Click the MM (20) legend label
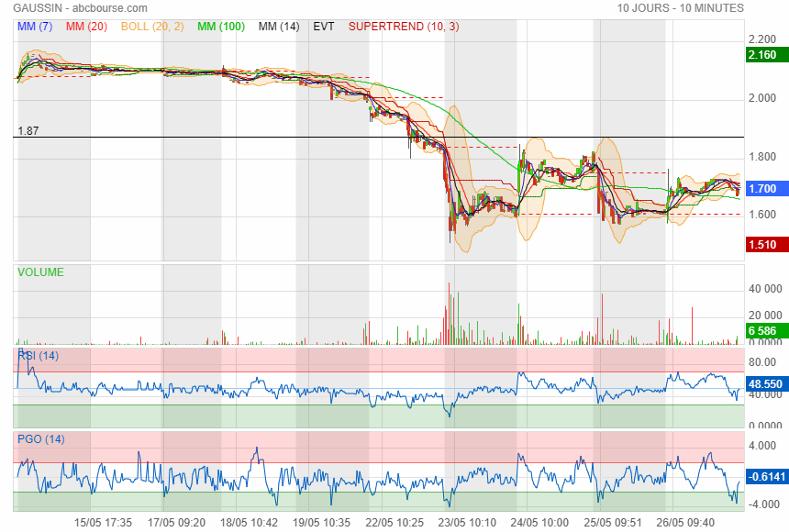Viewport: 789px width, 532px height. pyautogui.click(x=86, y=27)
